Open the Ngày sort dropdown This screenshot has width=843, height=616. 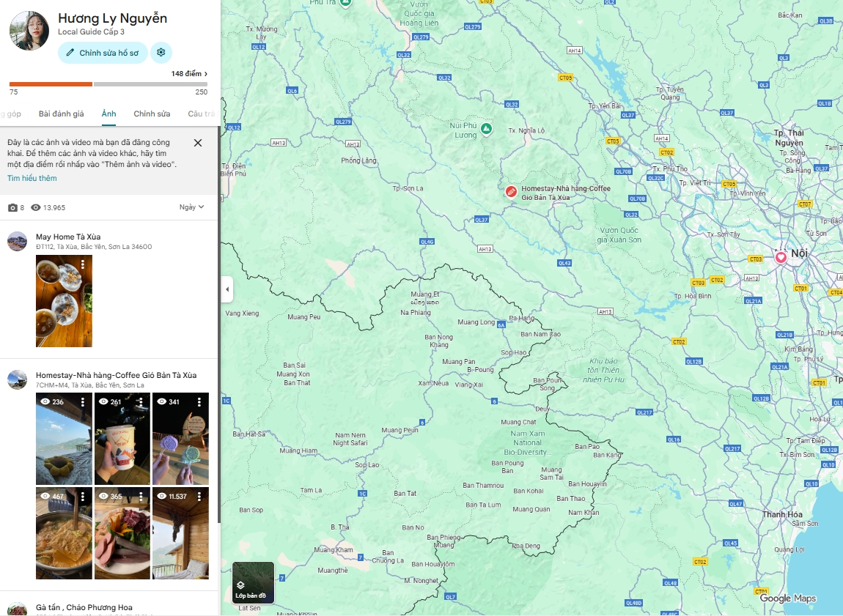click(191, 207)
